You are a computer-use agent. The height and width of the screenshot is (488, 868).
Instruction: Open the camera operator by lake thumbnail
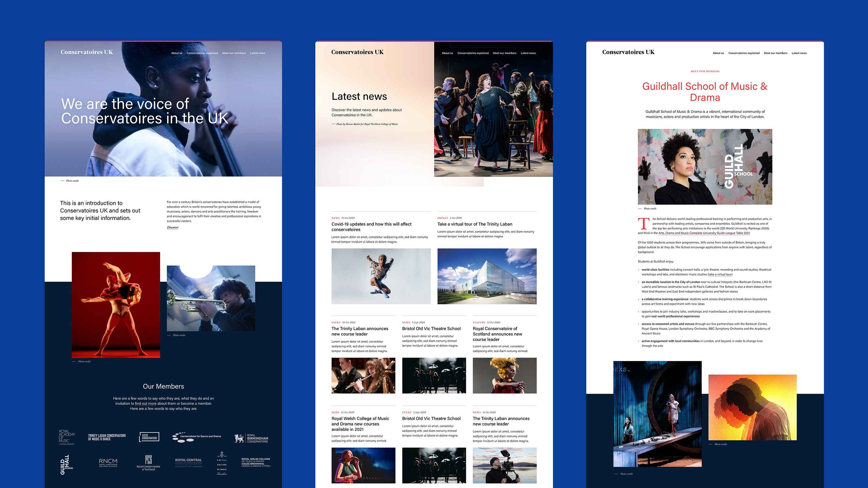(x=504, y=466)
